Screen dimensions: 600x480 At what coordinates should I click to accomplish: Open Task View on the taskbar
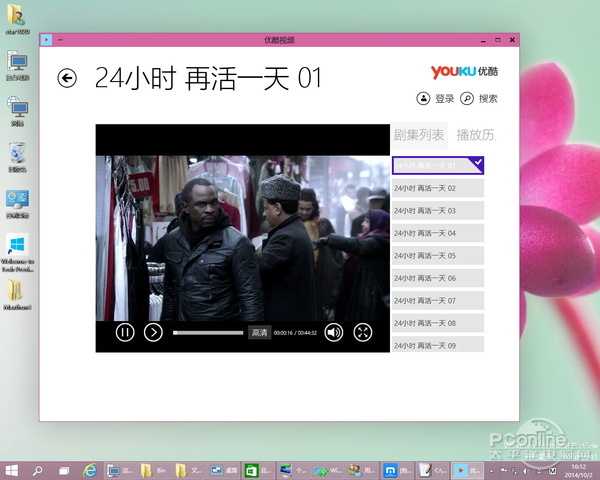coord(64,470)
